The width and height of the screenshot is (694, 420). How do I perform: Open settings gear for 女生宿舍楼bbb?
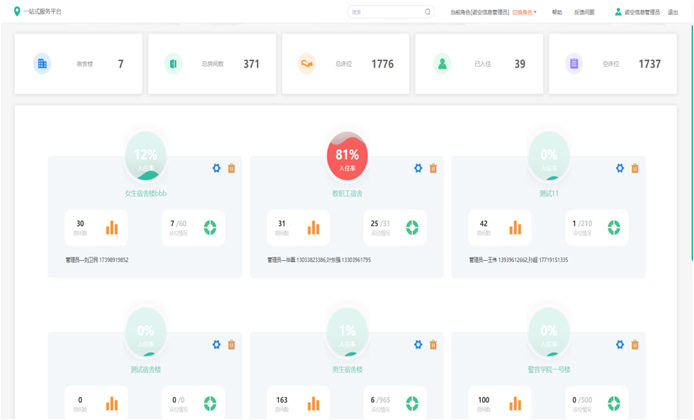[x=216, y=168]
